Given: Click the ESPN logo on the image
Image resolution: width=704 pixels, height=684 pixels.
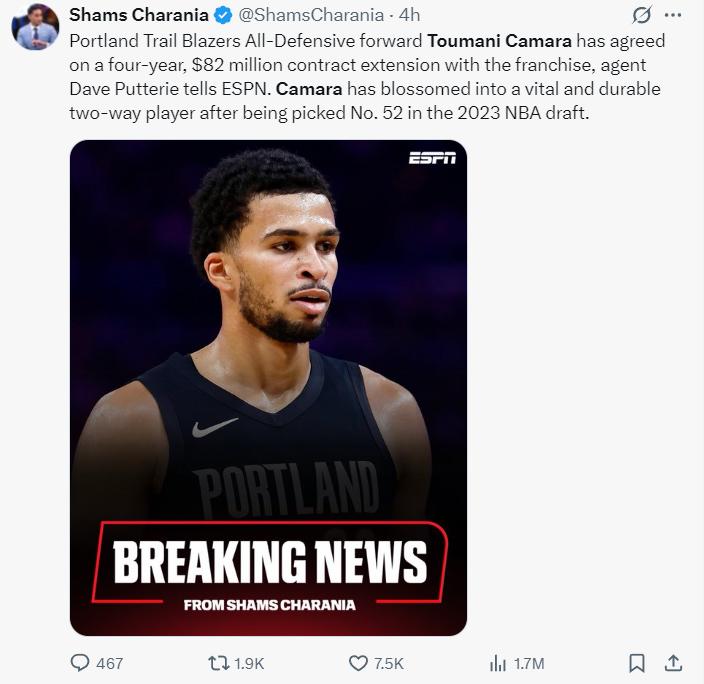Looking at the screenshot, I should tap(432, 158).
